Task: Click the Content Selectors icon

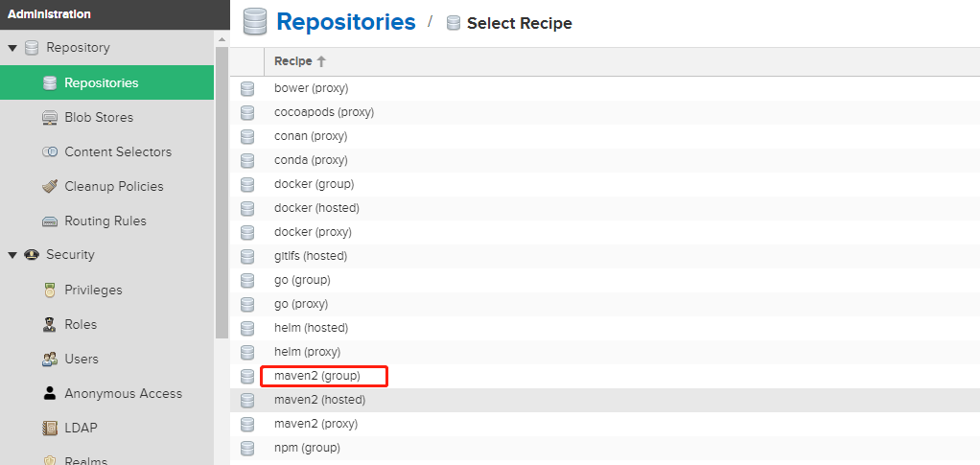Action: tap(50, 151)
